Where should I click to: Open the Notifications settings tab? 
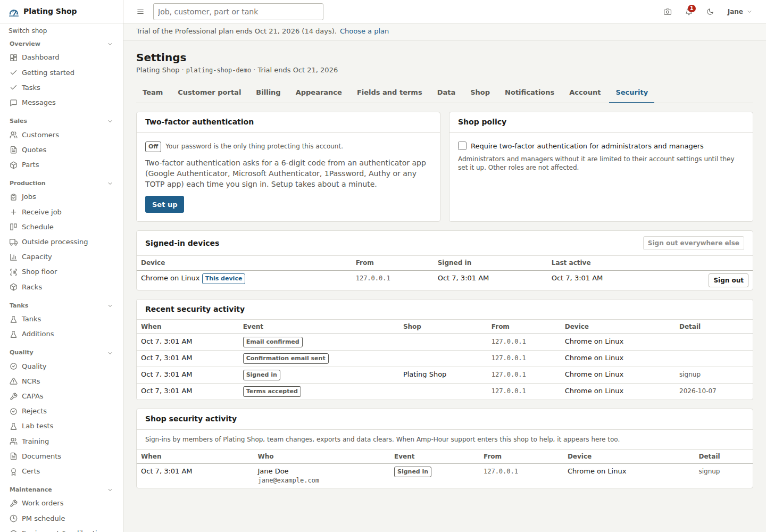point(529,93)
